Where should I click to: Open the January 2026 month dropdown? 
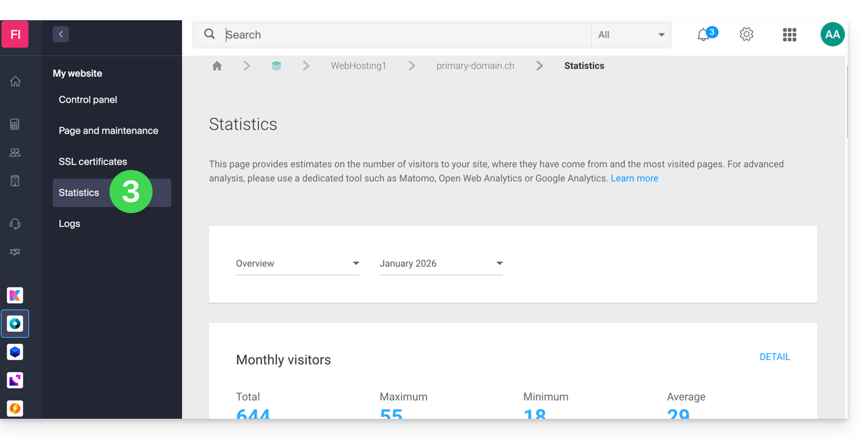(x=441, y=264)
